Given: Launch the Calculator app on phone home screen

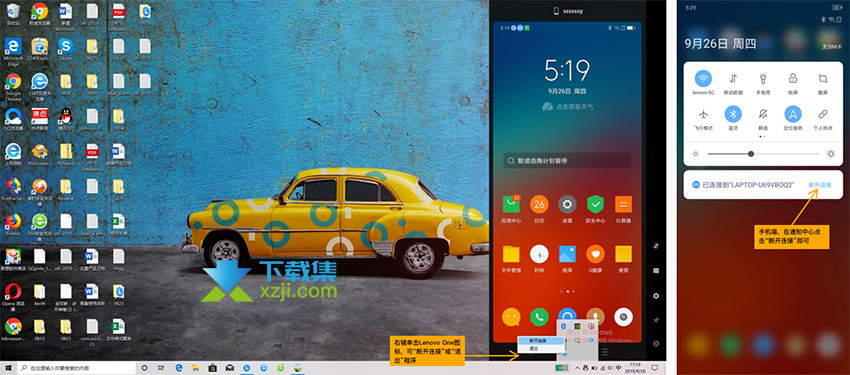Looking at the screenshot, I should [x=623, y=205].
